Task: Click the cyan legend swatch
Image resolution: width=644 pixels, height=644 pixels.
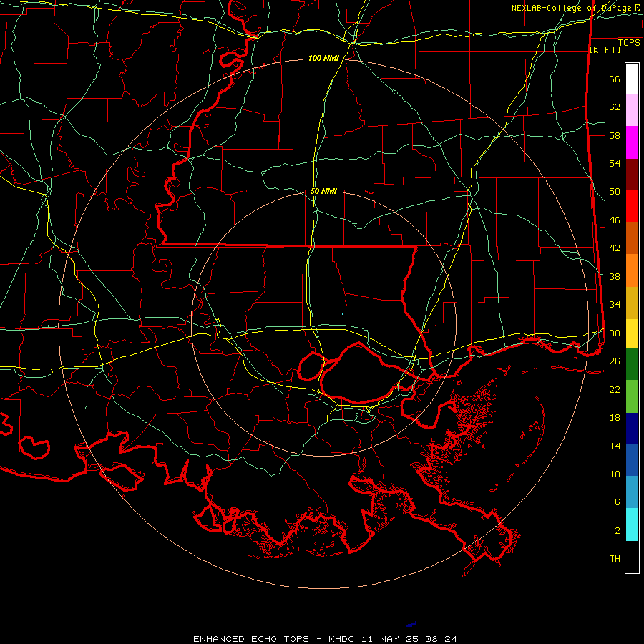Action: (x=632, y=525)
